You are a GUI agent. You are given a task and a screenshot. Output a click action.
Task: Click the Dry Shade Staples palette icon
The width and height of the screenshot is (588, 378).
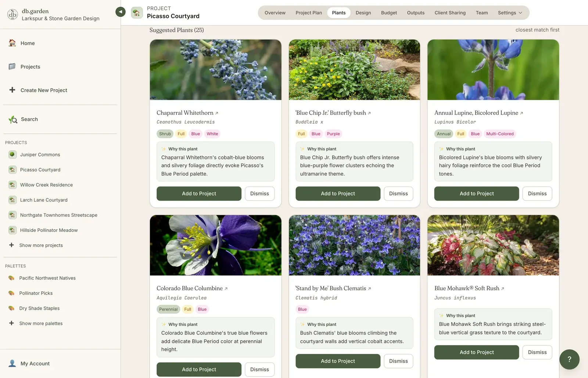pos(11,308)
